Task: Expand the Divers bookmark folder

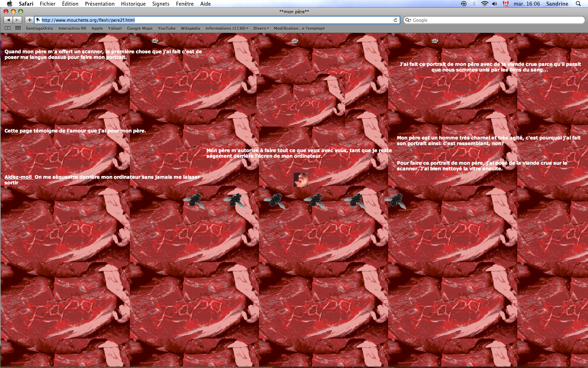Action: (261, 28)
